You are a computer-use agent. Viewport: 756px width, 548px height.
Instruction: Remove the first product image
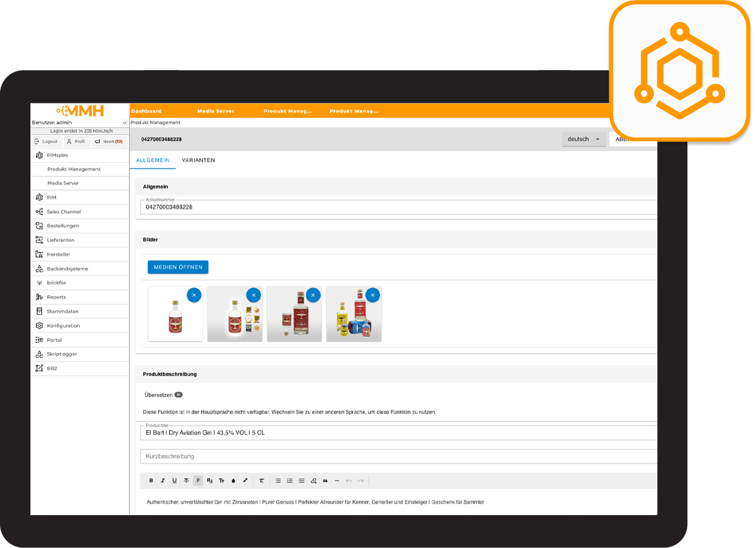194,295
